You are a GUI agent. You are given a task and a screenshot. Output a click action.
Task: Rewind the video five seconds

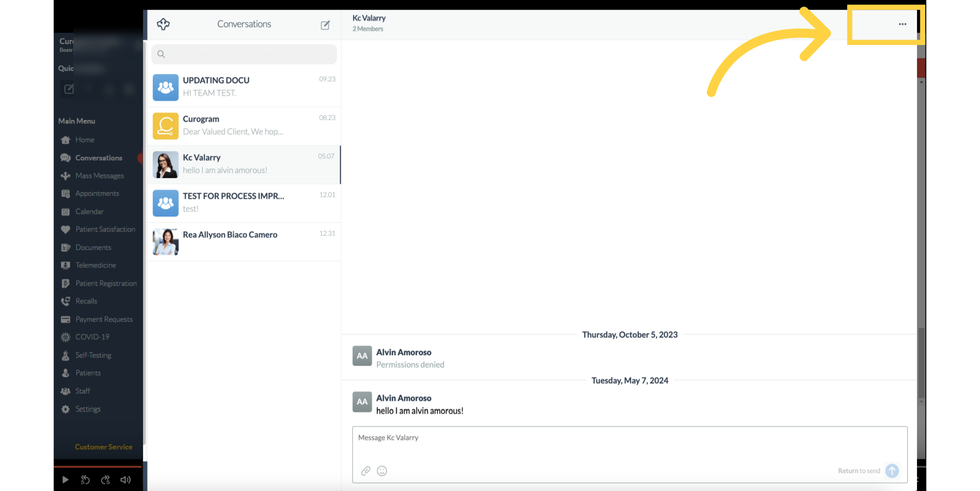(x=85, y=480)
